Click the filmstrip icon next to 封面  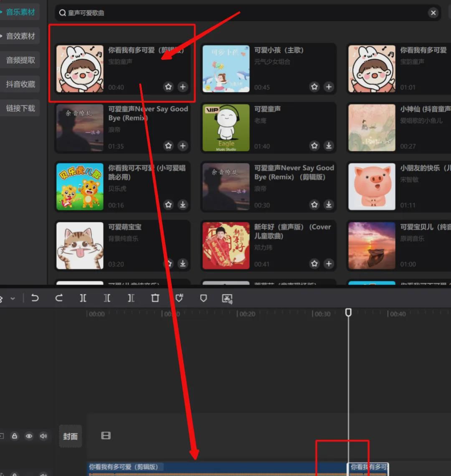click(x=106, y=436)
